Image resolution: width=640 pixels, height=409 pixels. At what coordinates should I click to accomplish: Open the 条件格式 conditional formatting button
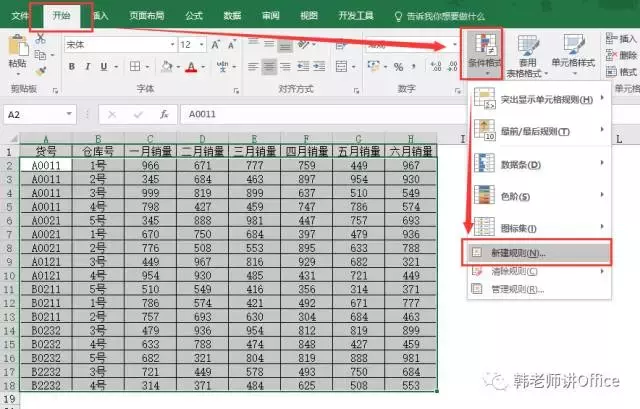(482, 53)
